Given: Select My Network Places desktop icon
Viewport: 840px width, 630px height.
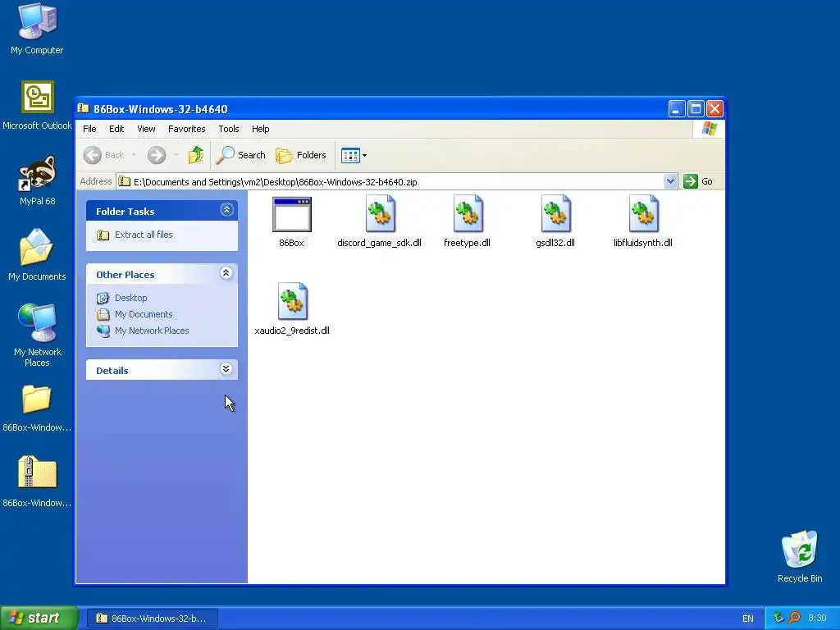Looking at the screenshot, I should (37, 335).
